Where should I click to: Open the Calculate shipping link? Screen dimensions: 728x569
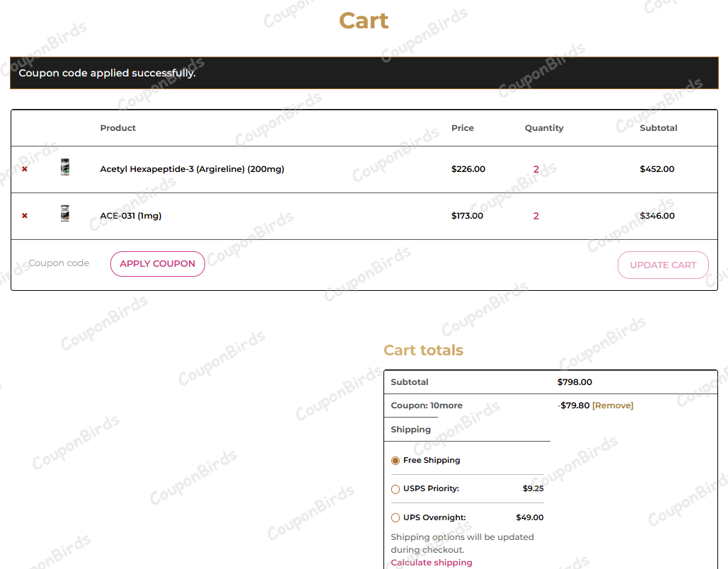click(432, 563)
